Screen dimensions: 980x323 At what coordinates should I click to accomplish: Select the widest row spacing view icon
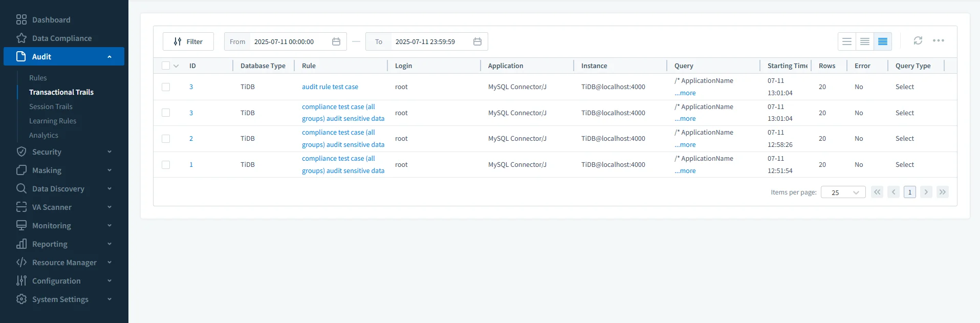coord(847,41)
